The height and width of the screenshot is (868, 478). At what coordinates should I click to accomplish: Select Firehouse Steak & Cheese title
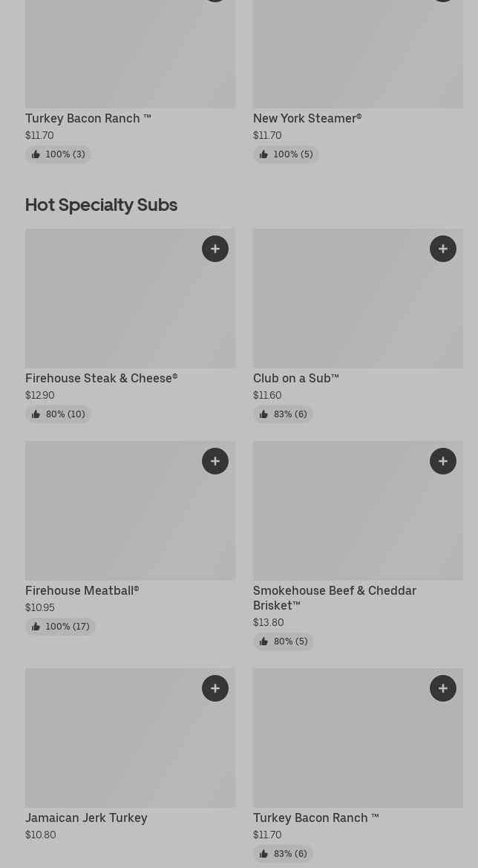101,378
